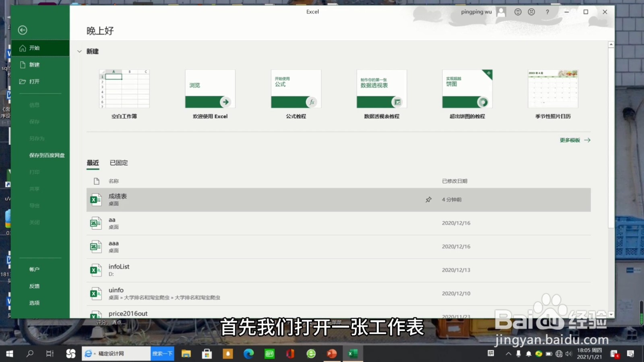The width and height of the screenshot is (644, 362).
Task: Open 选项 at the bottom of the sidebar
Action: (x=34, y=302)
